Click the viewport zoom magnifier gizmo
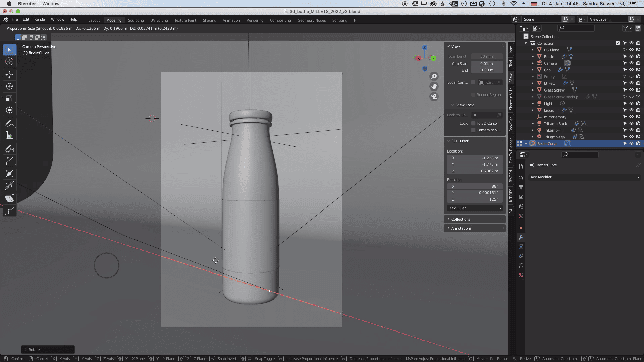The height and width of the screenshot is (362, 644). click(x=434, y=76)
